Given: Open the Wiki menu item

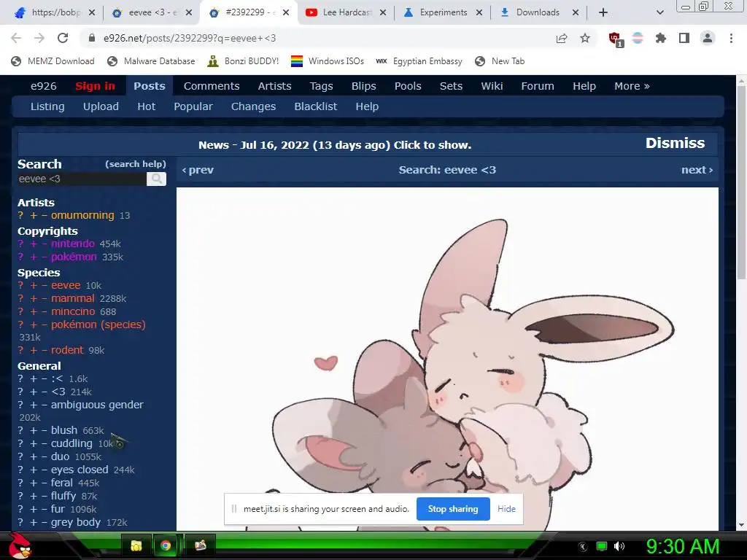Looking at the screenshot, I should click(492, 86).
